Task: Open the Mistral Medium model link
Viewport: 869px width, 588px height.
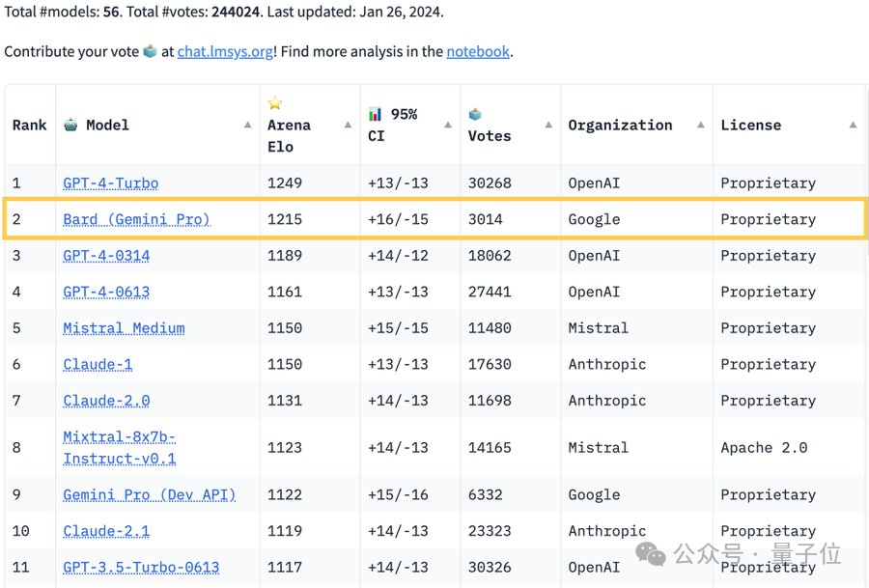Action: pyautogui.click(x=124, y=328)
